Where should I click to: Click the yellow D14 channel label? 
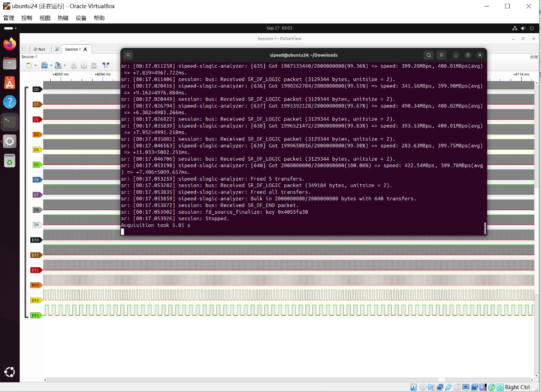(36, 300)
